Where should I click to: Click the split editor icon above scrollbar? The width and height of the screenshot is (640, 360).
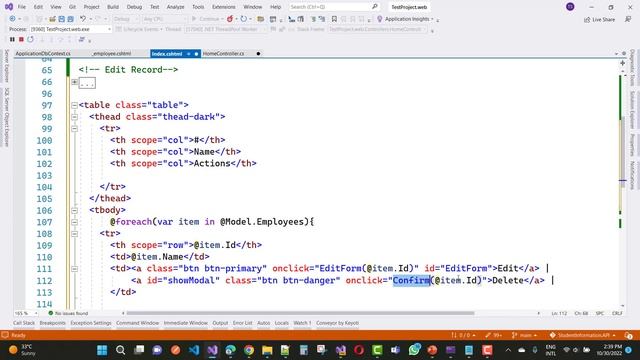(x=622, y=63)
